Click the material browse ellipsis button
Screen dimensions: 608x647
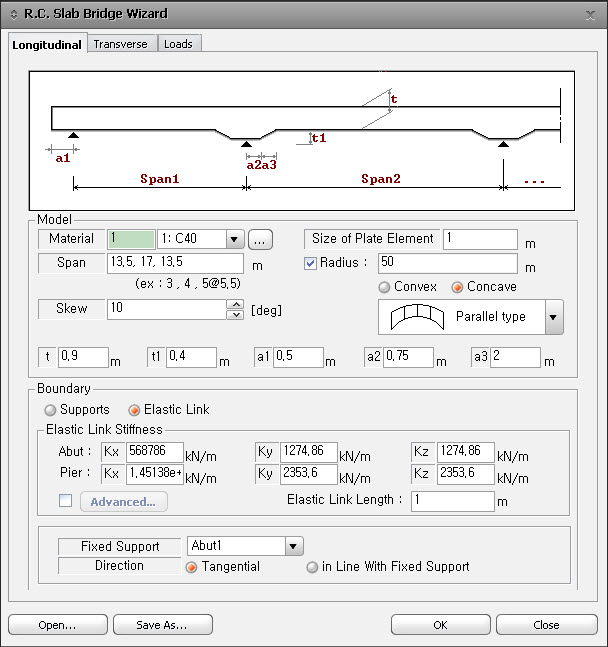[x=260, y=239]
